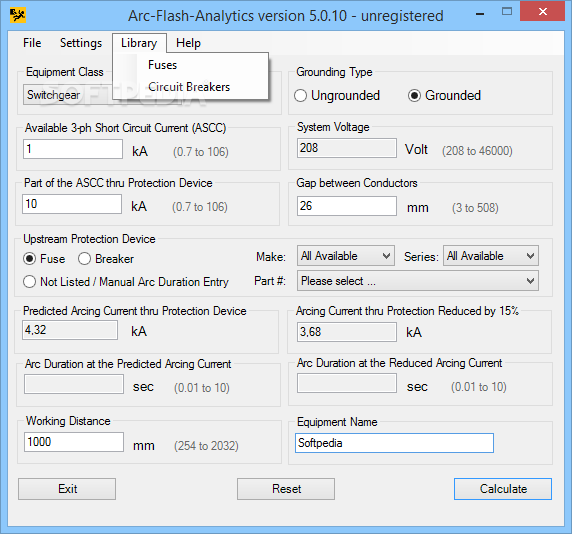This screenshot has width=572, height=534.
Task: Click Arc Duration at Reduced Arcing Current field
Action: [x=347, y=383]
